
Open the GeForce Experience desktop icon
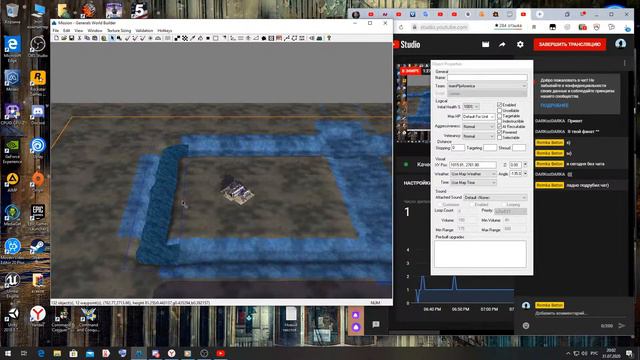pyautogui.click(x=12, y=151)
